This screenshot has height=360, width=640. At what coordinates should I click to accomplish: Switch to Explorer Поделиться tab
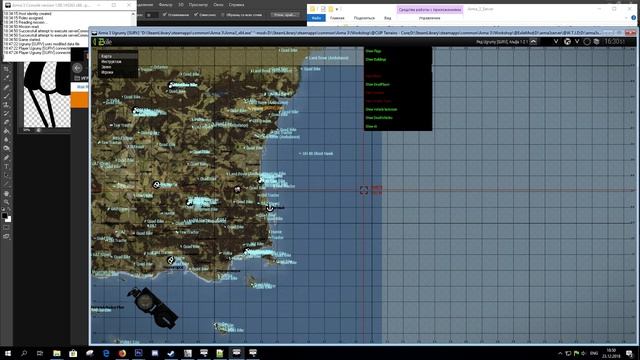(x=364, y=18)
